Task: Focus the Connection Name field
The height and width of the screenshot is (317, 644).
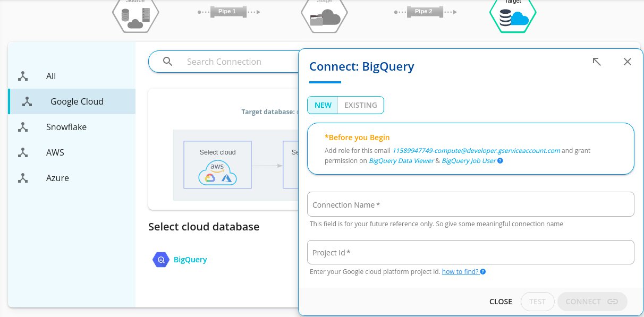Action: (471, 204)
